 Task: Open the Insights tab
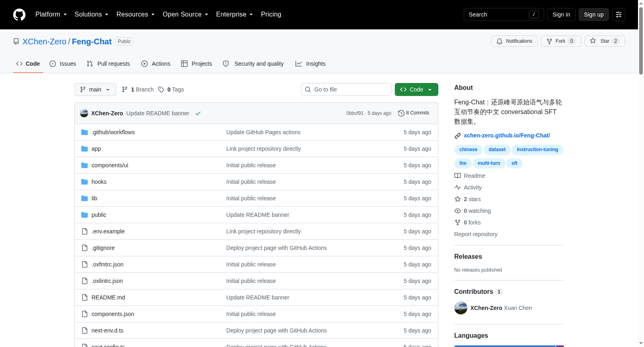(310, 64)
